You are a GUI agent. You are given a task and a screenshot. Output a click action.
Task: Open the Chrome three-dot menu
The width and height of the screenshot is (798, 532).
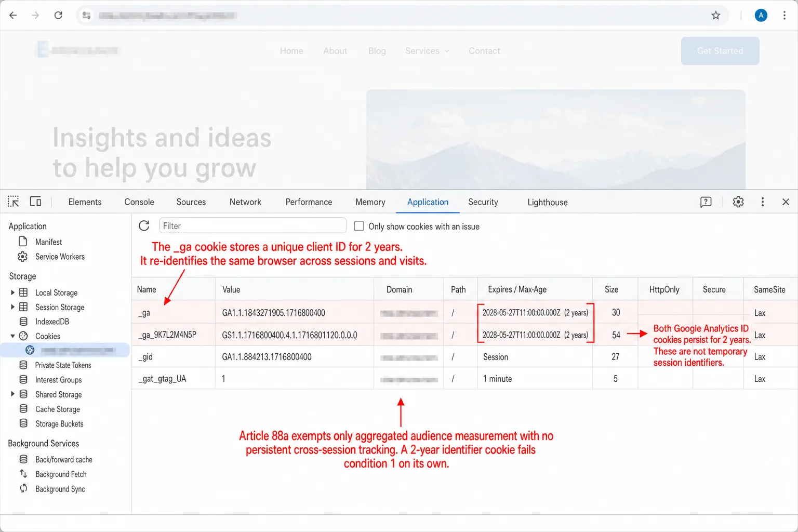click(x=784, y=16)
